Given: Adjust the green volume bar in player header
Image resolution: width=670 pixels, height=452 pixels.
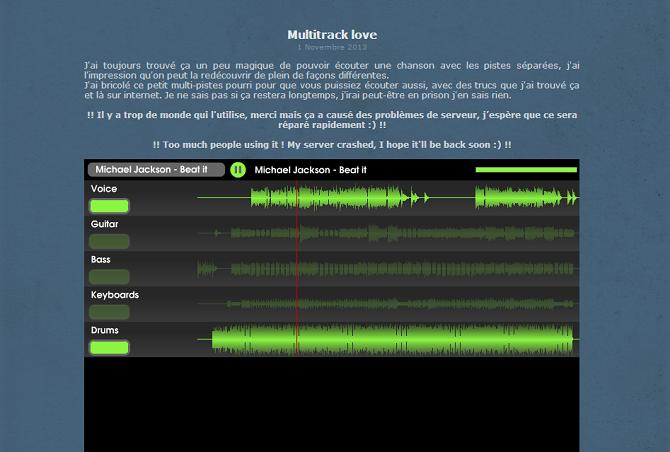Looking at the screenshot, I should (x=526, y=170).
